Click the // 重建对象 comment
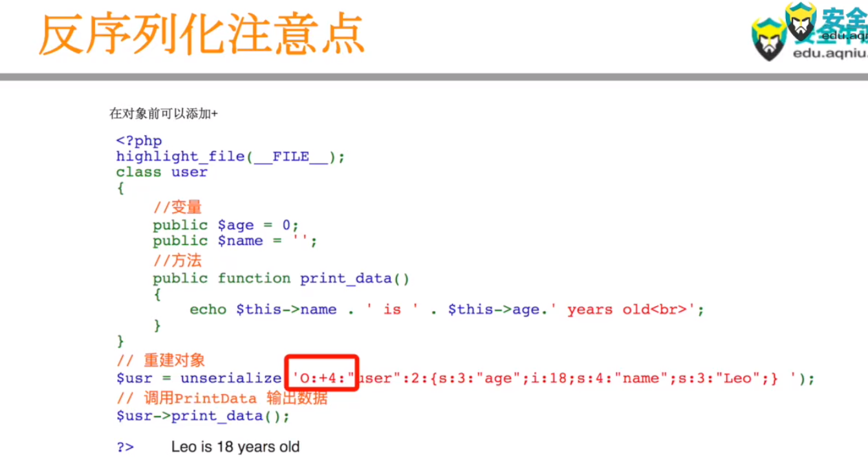The image size is (868, 476). pyautogui.click(x=160, y=360)
